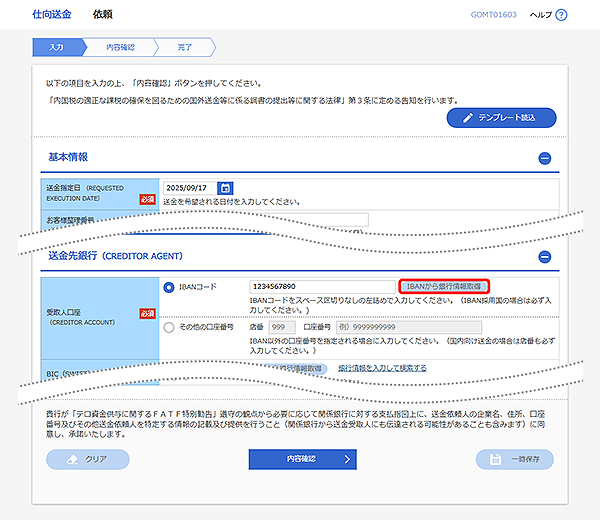The height and width of the screenshot is (520, 600).
Task: Click the IBAN code input field
Action: (x=322, y=287)
